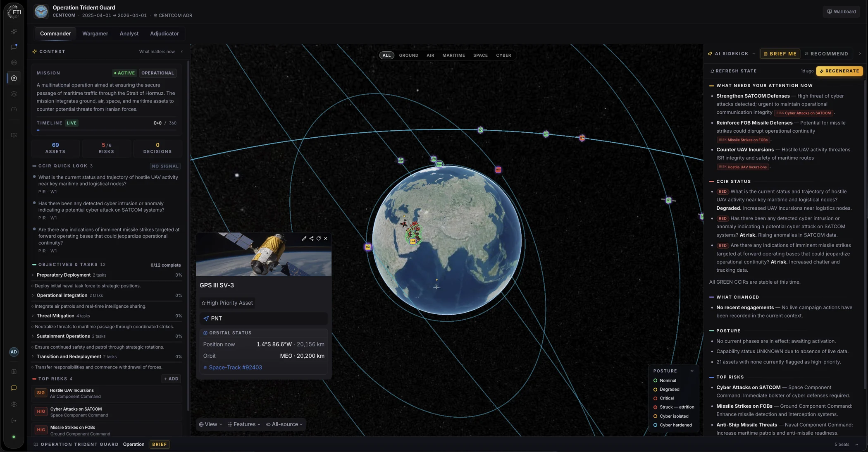The width and height of the screenshot is (868, 452).
Task: Add a new top risk
Action: click(171, 379)
